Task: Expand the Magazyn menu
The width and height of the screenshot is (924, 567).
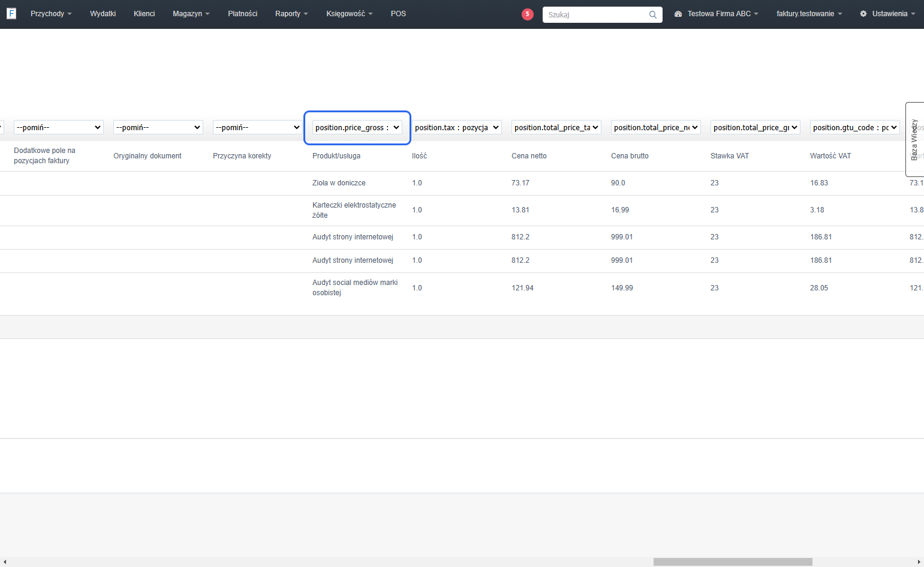Action: pyautogui.click(x=191, y=14)
